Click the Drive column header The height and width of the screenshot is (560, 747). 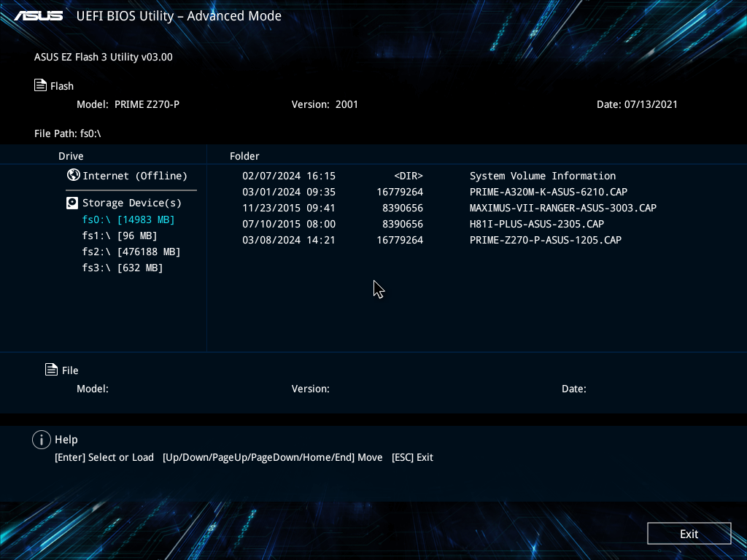coord(71,156)
